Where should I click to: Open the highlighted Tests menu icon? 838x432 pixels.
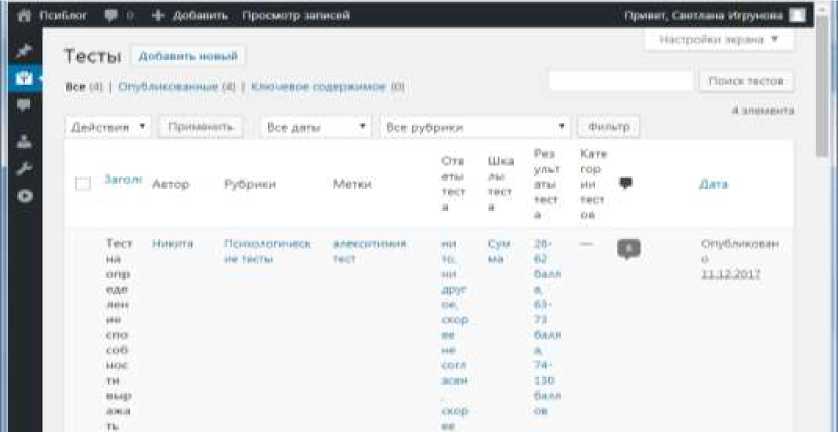tap(24, 79)
